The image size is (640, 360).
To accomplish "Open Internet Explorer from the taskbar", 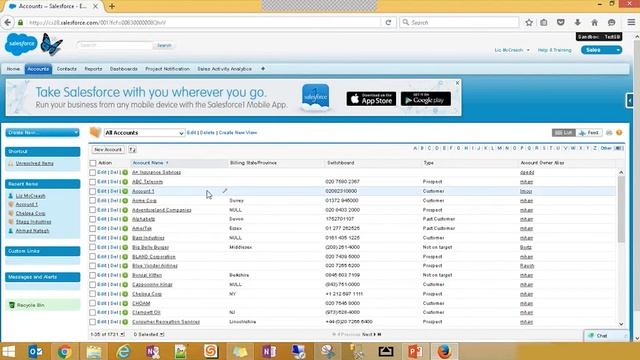I will tap(123, 351).
